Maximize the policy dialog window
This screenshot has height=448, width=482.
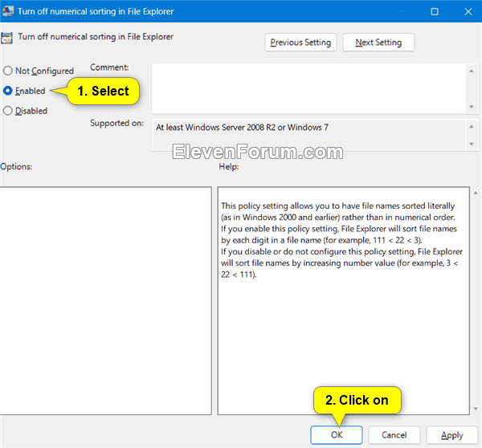(x=435, y=12)
